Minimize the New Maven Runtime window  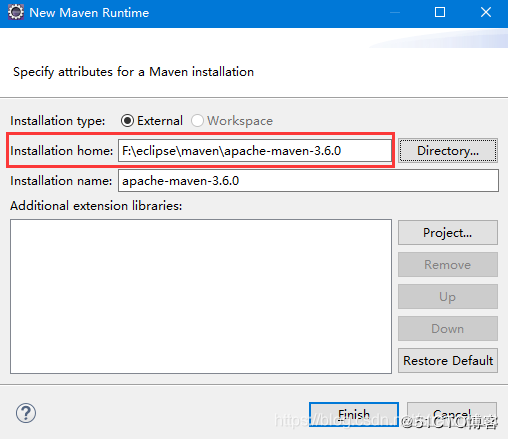pos(395,12)
